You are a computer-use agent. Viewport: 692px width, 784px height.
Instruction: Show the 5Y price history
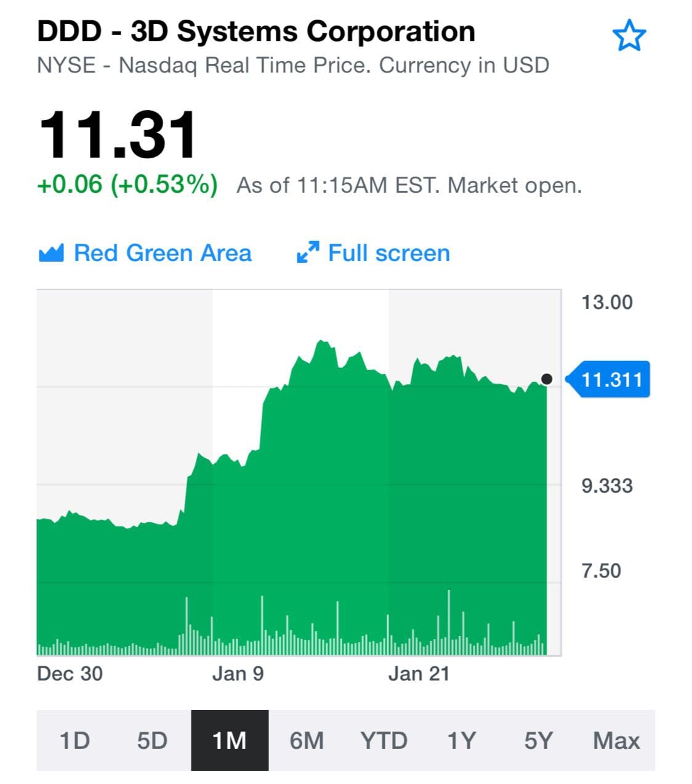539,740
